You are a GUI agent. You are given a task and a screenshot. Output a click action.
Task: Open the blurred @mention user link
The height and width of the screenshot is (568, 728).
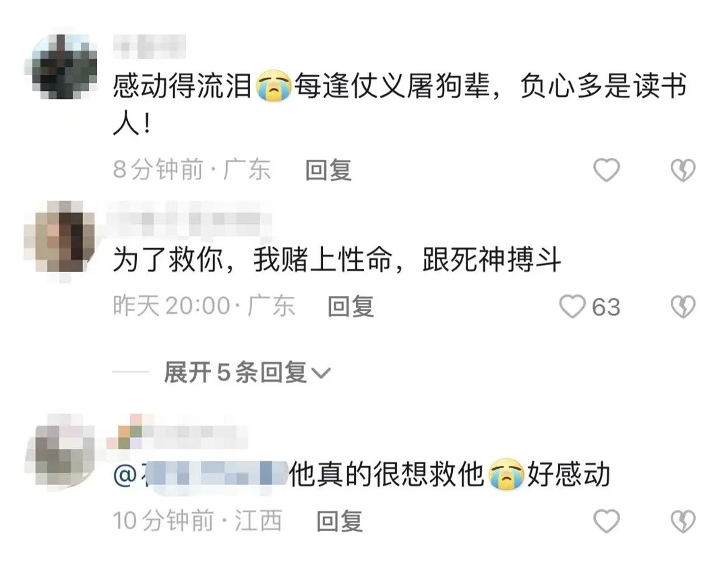[x=200, y=475]
